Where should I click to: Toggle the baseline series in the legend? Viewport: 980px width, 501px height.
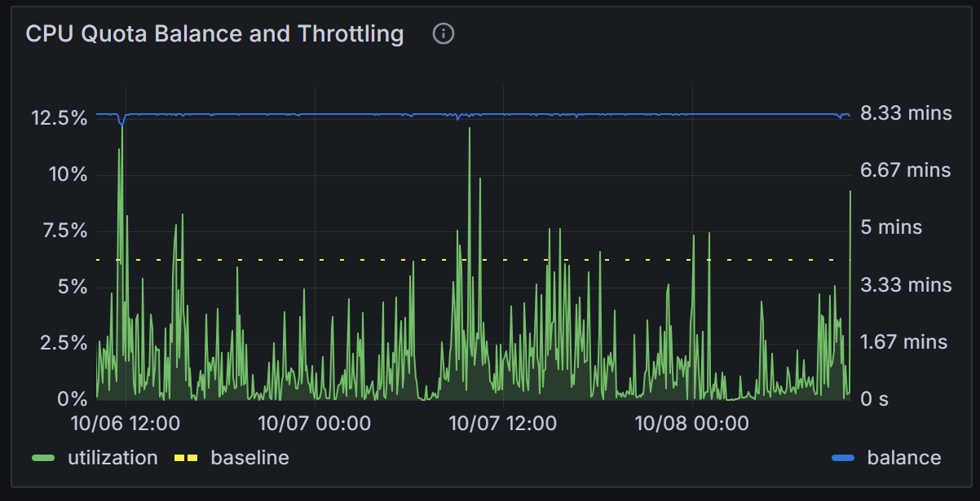[x=249, y=458]
